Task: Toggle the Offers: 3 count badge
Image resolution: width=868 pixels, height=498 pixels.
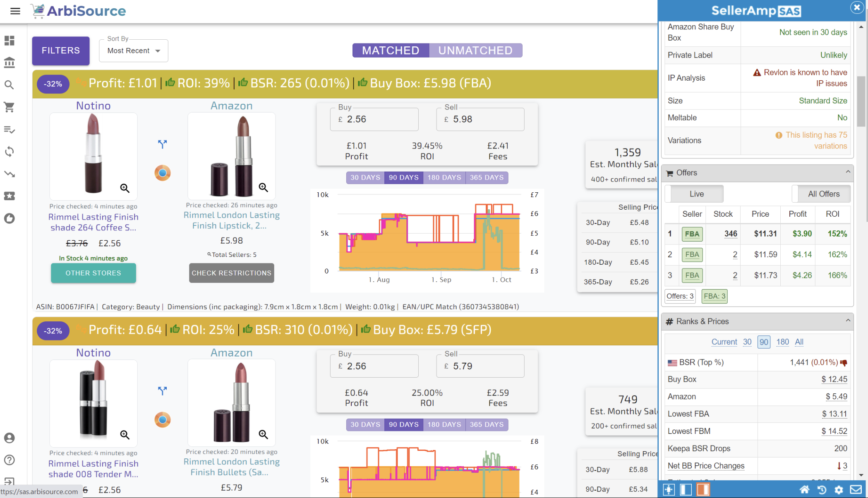Action: (680, 296)
